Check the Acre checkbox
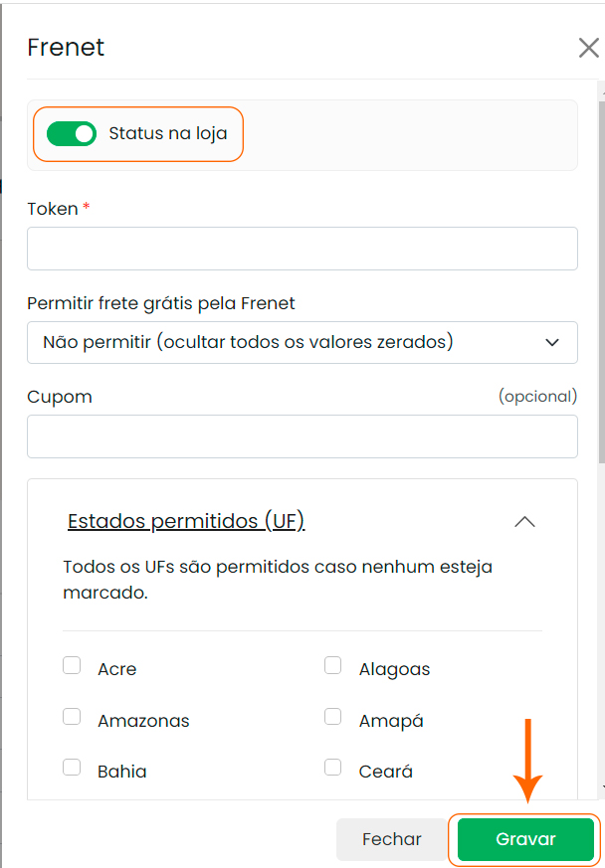The height and width of the screenshot is (868, 605). click(72, 666)
